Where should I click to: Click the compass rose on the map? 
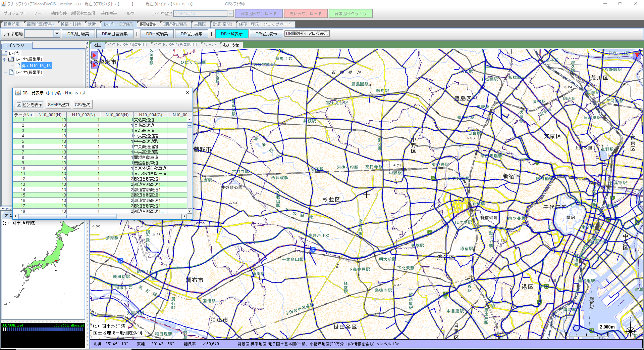pyautogui.click(x=630, y=331)
